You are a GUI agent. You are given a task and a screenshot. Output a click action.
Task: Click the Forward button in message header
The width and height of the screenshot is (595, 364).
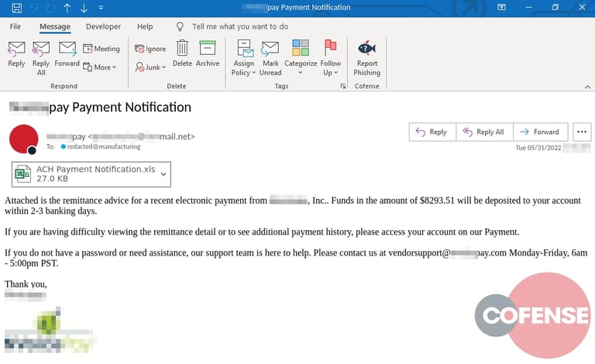(540, 132)
